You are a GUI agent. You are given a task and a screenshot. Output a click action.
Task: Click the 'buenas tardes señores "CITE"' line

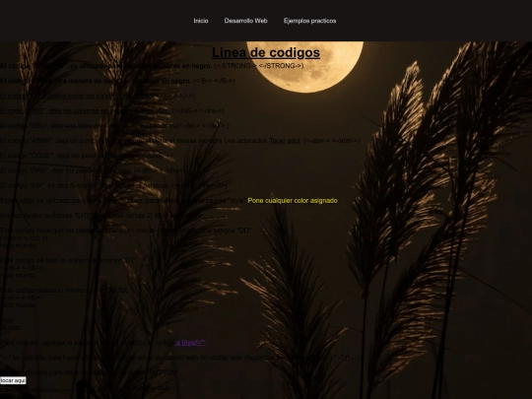click(x=101, y=216)
